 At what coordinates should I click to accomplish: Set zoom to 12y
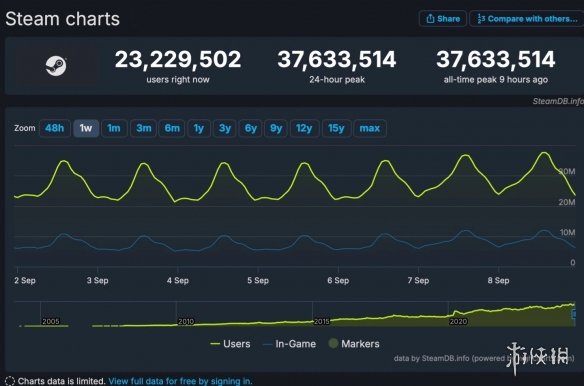pyautogui.click(x=304, y=128)
